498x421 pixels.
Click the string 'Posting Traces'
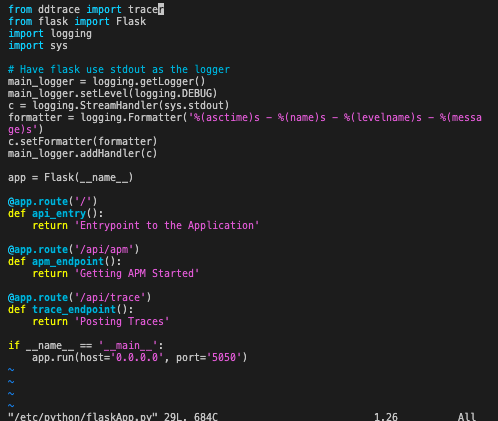click(x=122, y=321)
